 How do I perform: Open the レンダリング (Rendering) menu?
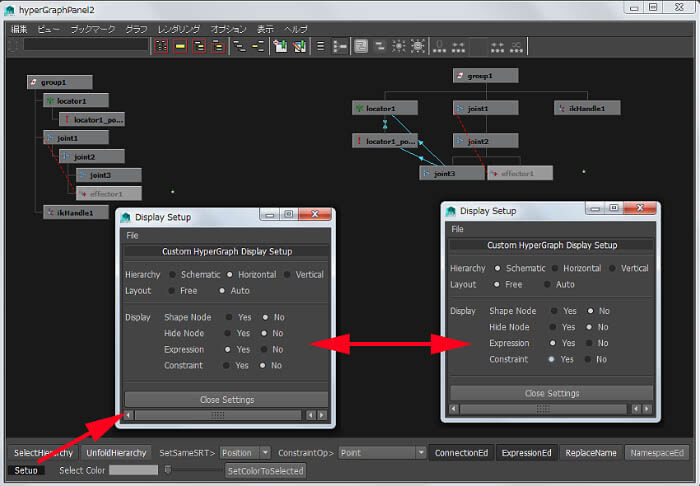[179, 29]
